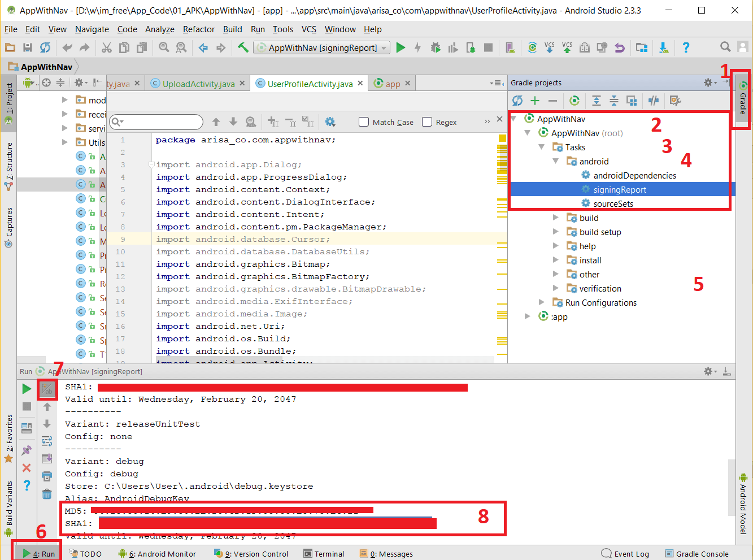Collapse the AppWithNav (root) node
Image resolution: width=753 pixels, height=560 pixels.
[x=528, y=133]
